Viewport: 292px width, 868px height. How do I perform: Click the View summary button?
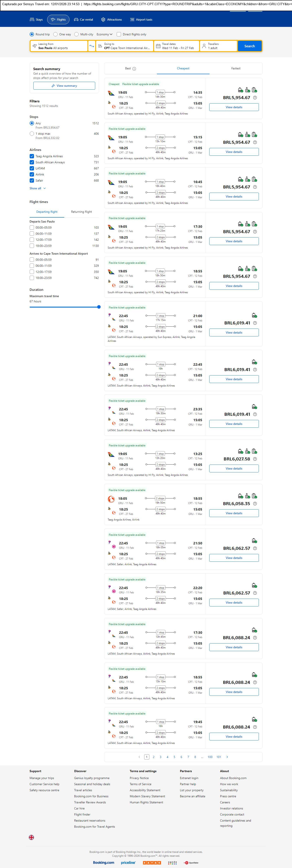[x=64, y=86]
